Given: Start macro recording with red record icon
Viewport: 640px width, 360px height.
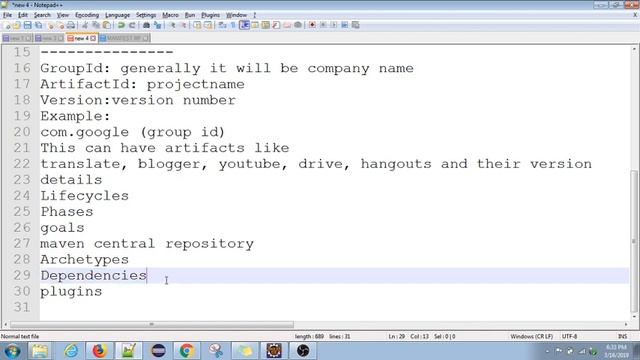Looking at the screenshot, I should (312, 25).
